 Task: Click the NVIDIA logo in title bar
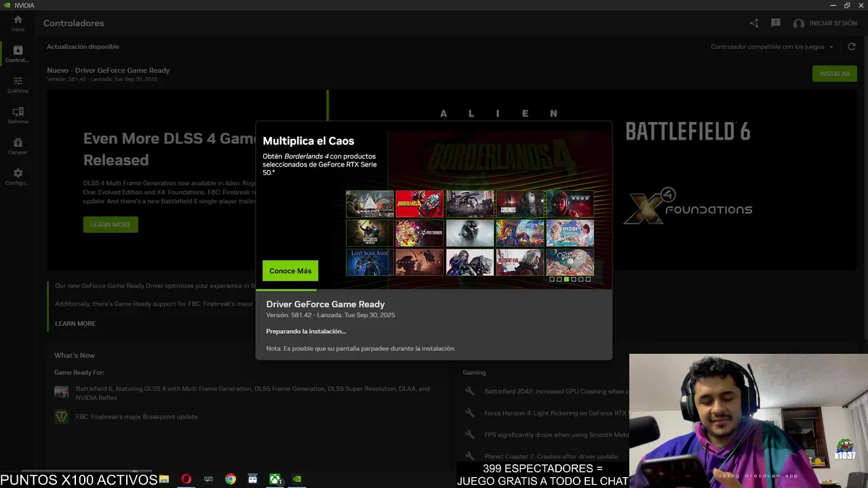click(x=6, y=5)
